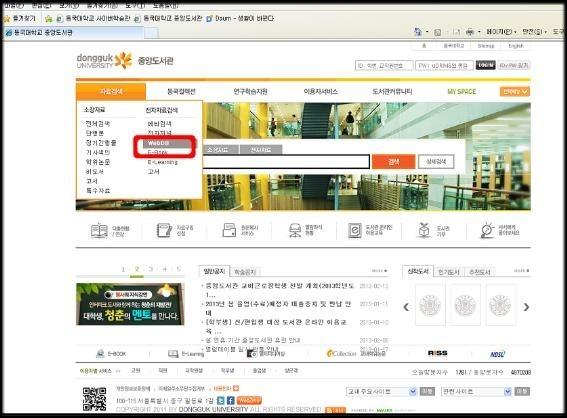Viewport: 567px width, 418px height.
Task: Go to banner slide number 1
Action: click(x=123, y=269)
